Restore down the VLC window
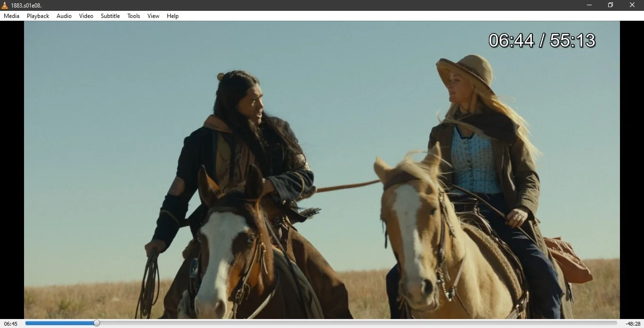644x328 pixels. pos(611,5)
